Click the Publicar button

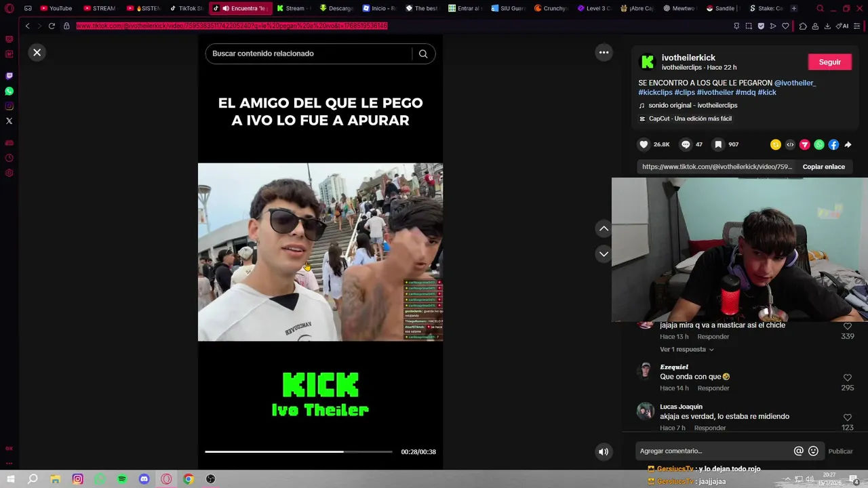(840, 451)
